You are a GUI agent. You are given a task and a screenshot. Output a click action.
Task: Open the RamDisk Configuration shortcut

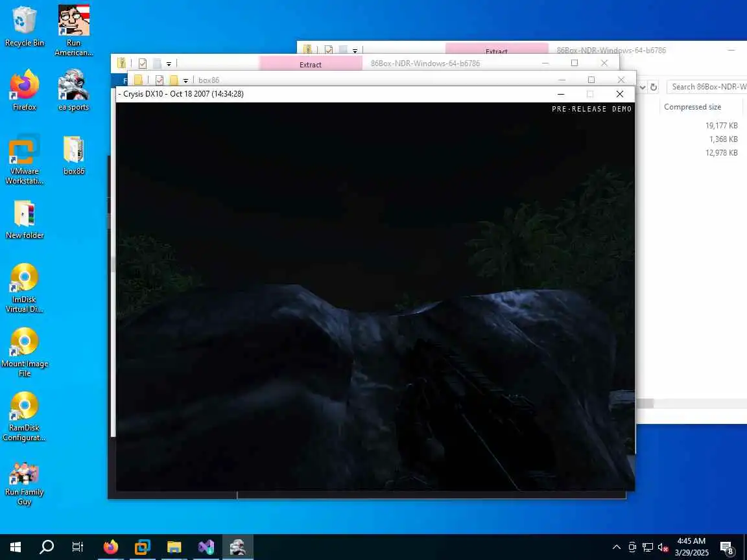point(24,417)
